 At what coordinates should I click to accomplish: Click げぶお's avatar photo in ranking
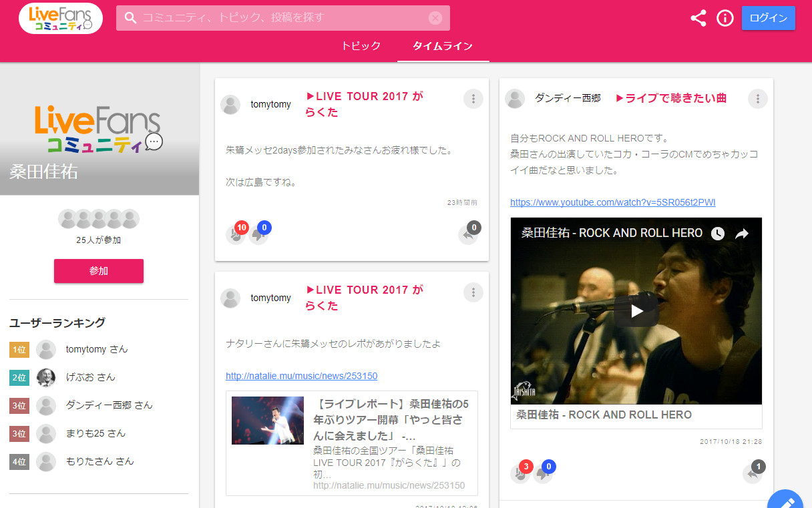point(46,377)
